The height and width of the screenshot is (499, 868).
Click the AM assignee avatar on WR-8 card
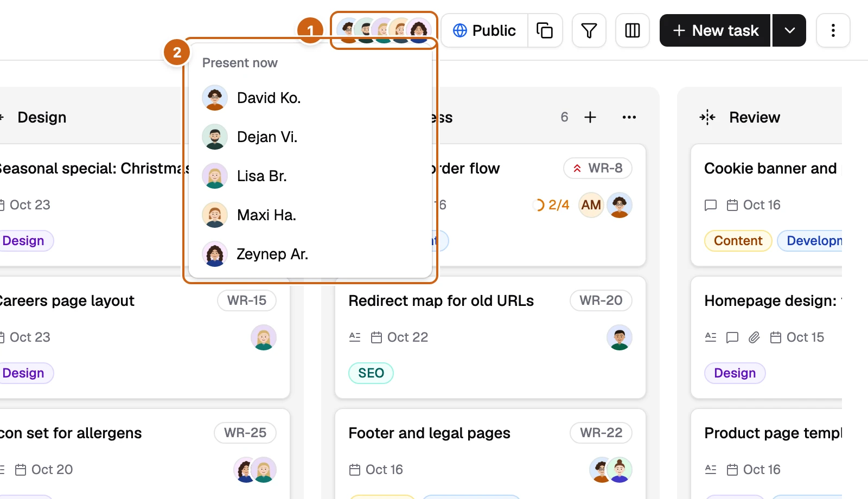(591, 205)
